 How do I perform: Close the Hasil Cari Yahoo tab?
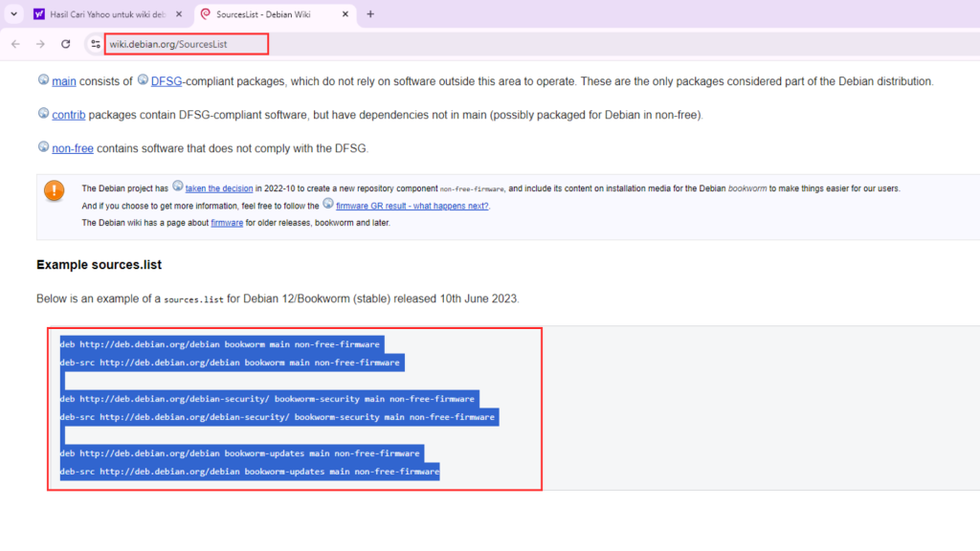point(179,14)
